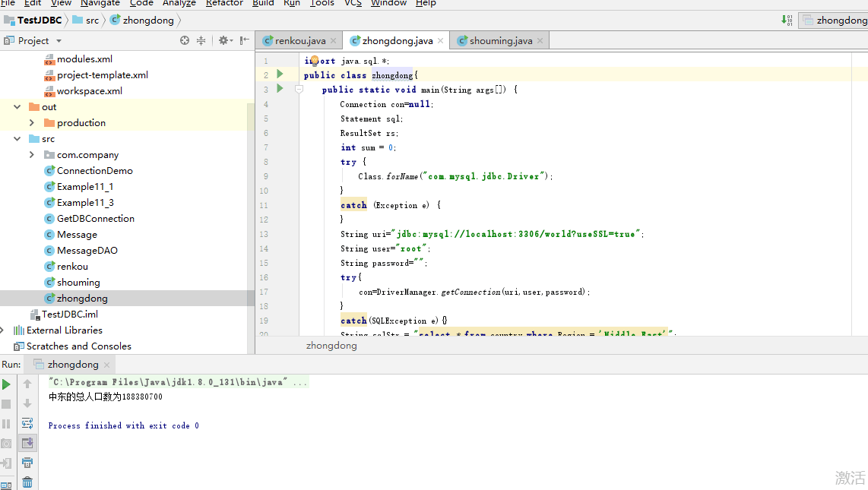Click the pause output button

(6, 424)
